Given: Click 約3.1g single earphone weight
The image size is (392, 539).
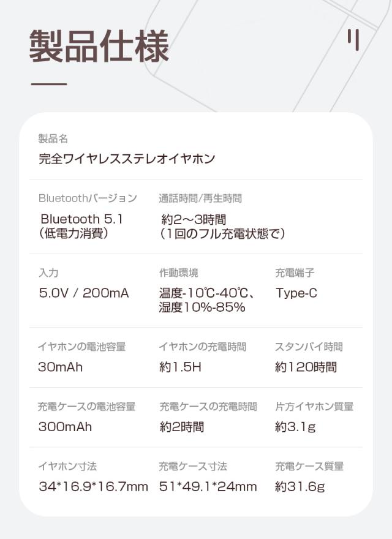Looking at the screenshot, I should pos(295,427).
